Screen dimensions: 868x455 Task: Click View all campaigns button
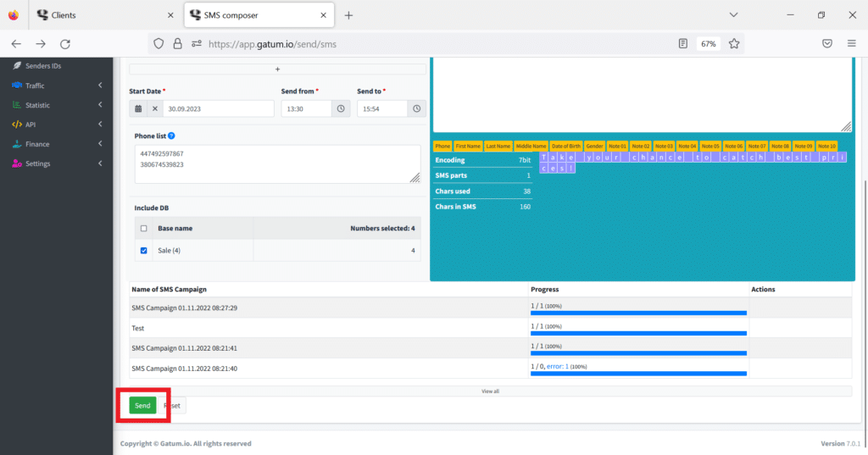pos(490,391)
